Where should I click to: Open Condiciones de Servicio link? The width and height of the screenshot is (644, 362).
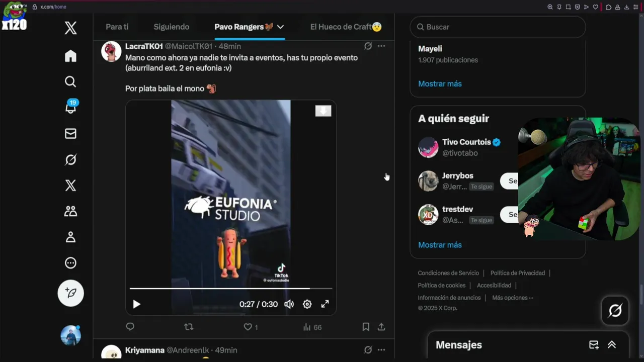(448, 273)
